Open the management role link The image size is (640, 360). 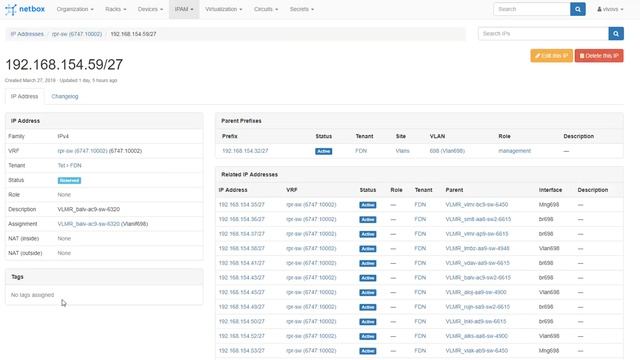514,151
